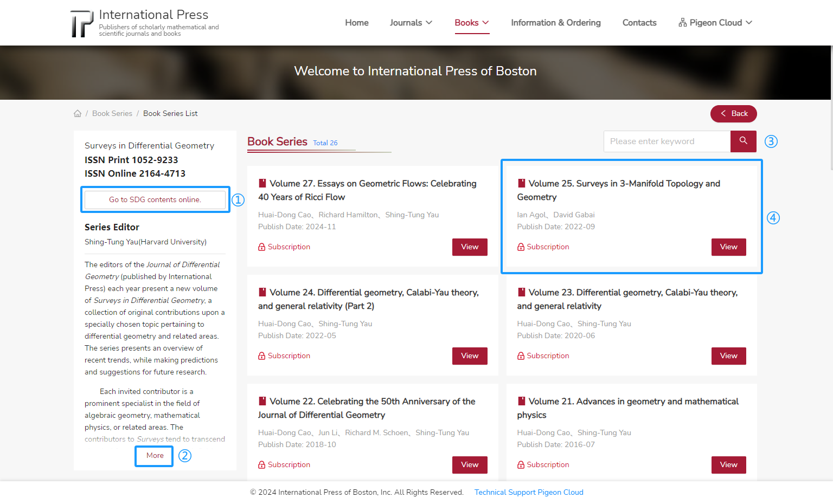
Task: Click the Book Series List breadcrumb
Action: coord(170,113)
